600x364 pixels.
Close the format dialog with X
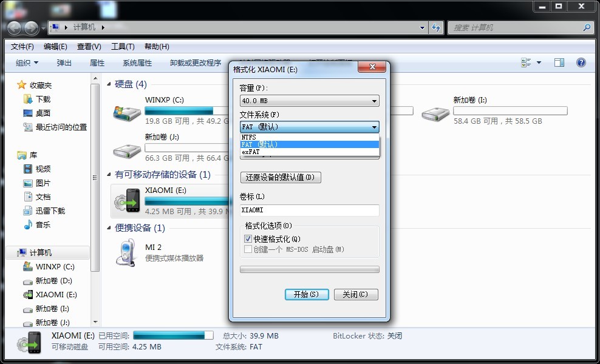pos(372,67)
